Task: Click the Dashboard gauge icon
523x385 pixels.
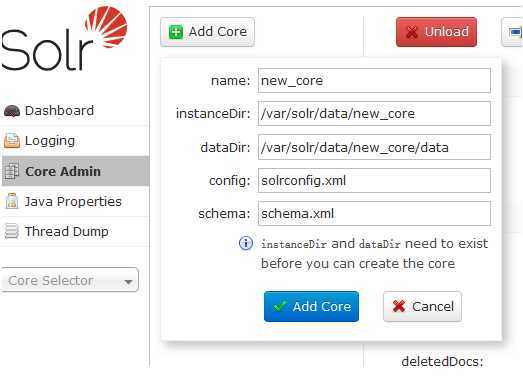Action: click(12, 111)
